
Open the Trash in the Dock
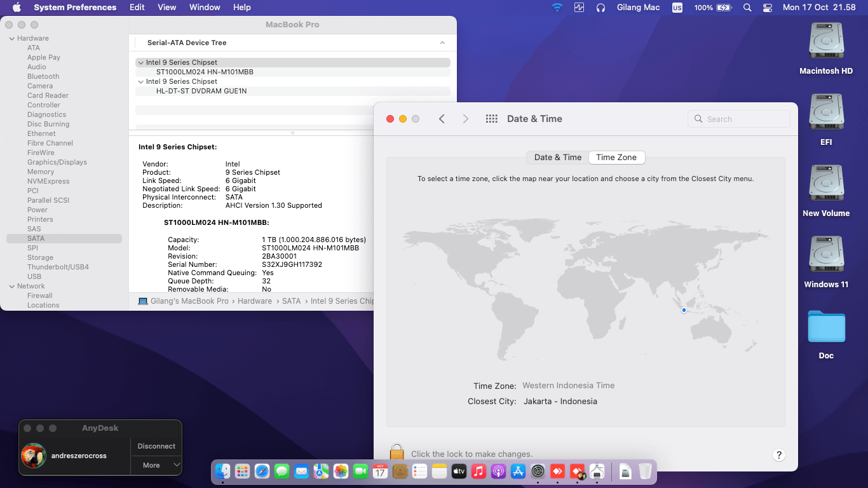pyautogui.click(x=645, y=471)
